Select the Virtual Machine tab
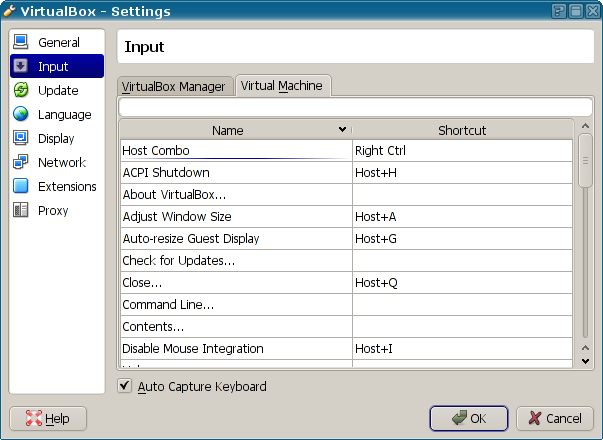603x440 pixels. 283,85
